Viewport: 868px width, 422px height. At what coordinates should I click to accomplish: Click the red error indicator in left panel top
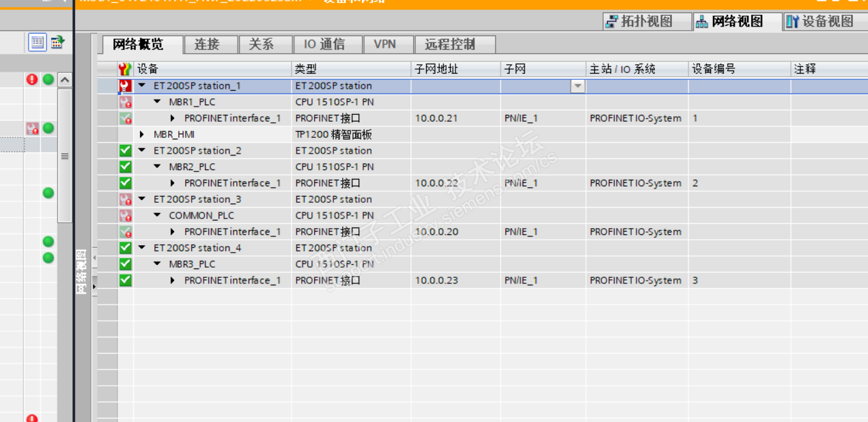click(32, 79)
